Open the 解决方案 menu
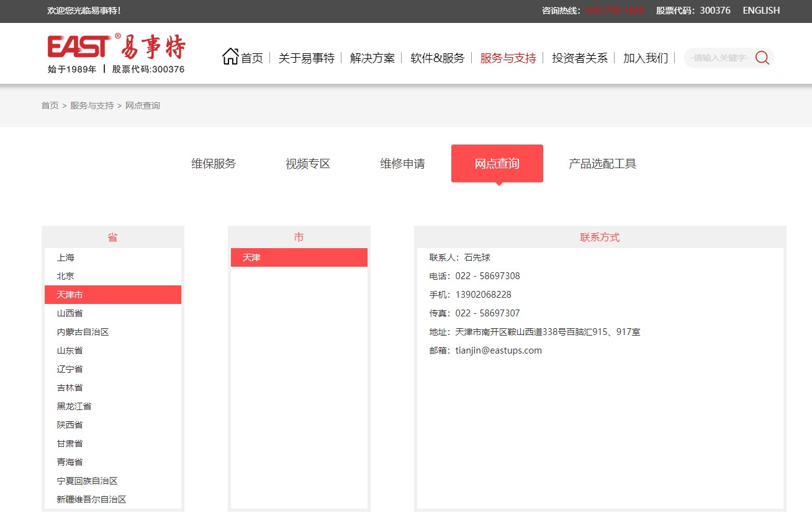Screen dimensions: 812x531 pyautogui.click(x=372, y=58)
